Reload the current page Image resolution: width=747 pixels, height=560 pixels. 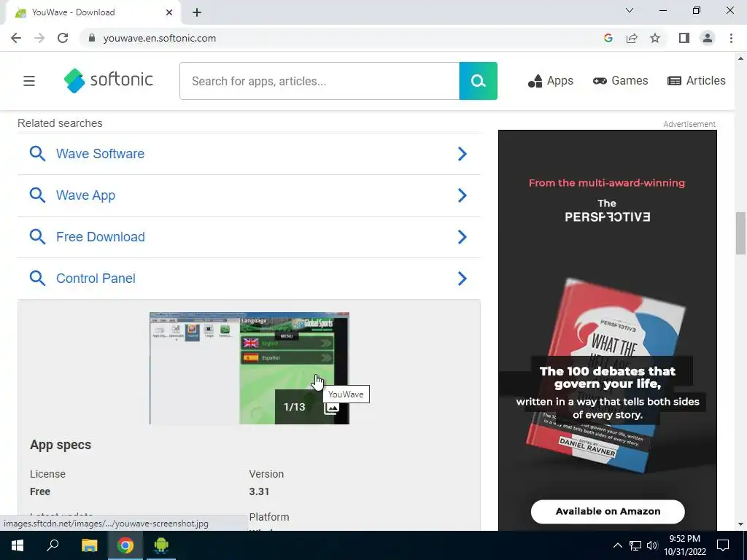pos(63,38)
